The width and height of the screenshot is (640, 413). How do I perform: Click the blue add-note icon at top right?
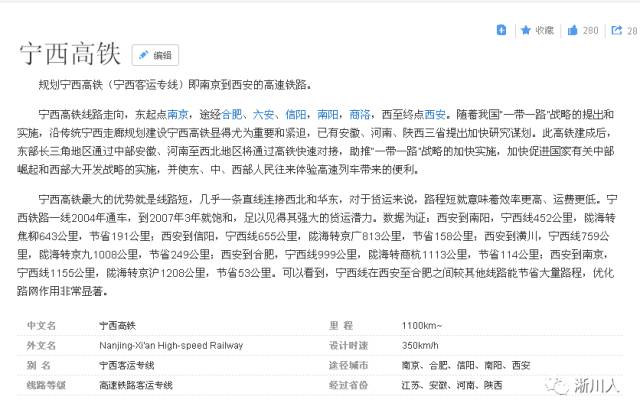(501, 30)
